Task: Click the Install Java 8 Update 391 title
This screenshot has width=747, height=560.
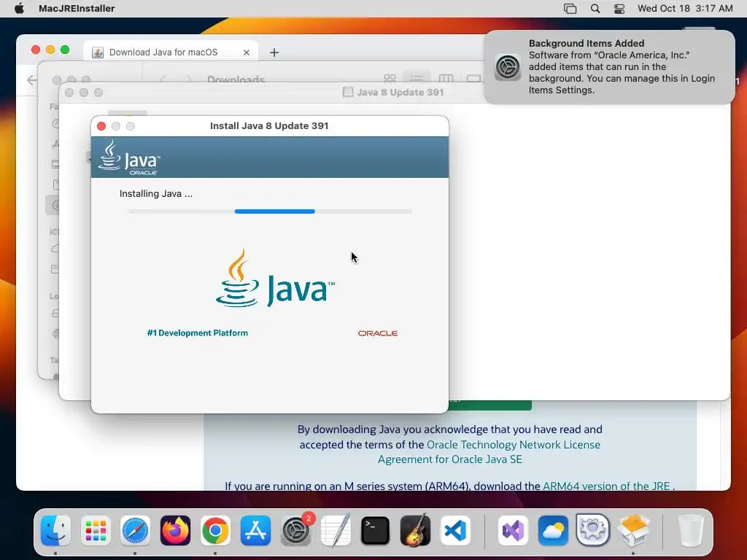Action: click(269, 125)
